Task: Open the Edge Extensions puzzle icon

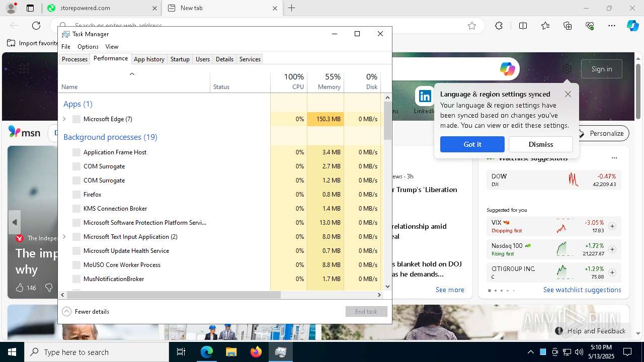Action: [499, 26]
